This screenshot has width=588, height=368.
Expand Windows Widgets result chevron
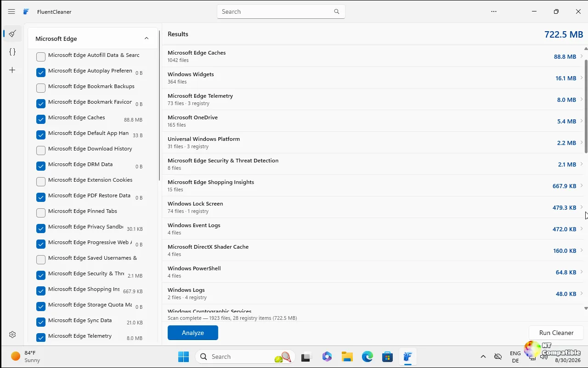(582, 78)
